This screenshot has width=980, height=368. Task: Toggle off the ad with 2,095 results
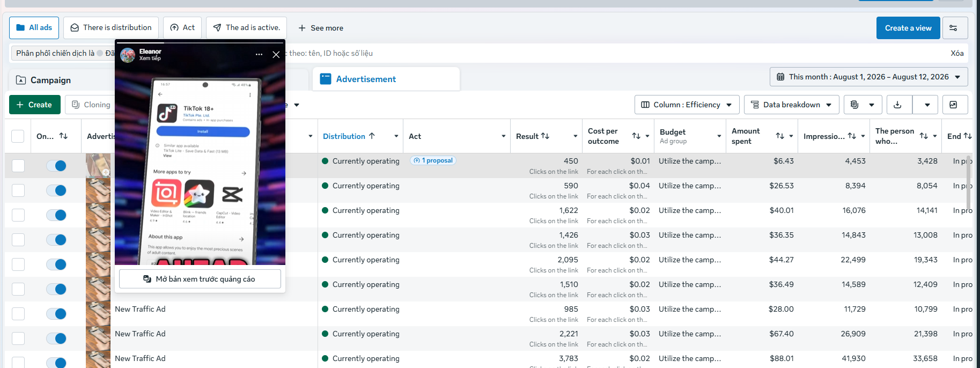56,264
